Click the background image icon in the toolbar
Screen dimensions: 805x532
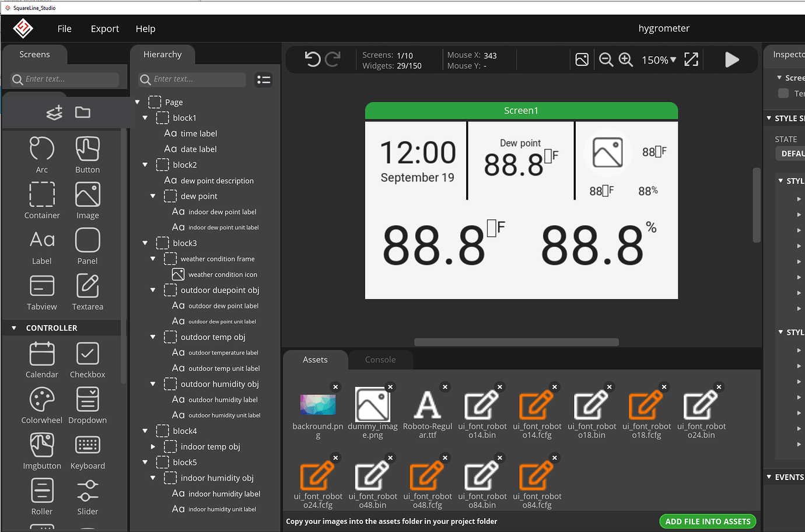pos(582,60)
